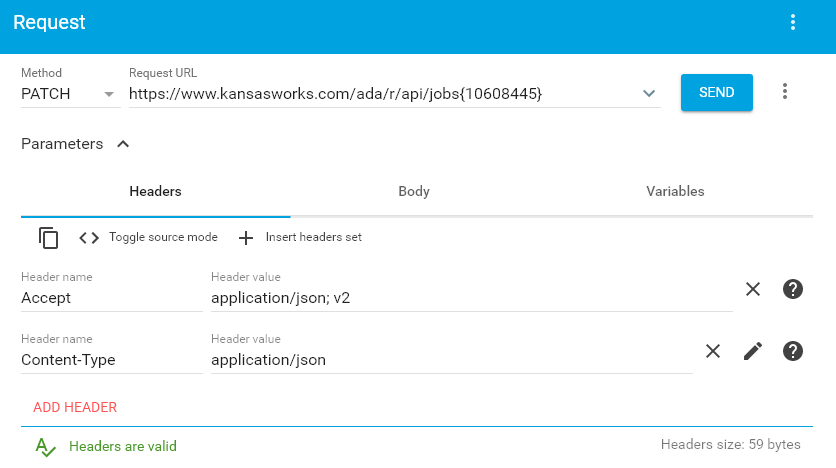Click the plus icon for headers set
Screen dimensions: 836x468
click(x=246, y=238)
